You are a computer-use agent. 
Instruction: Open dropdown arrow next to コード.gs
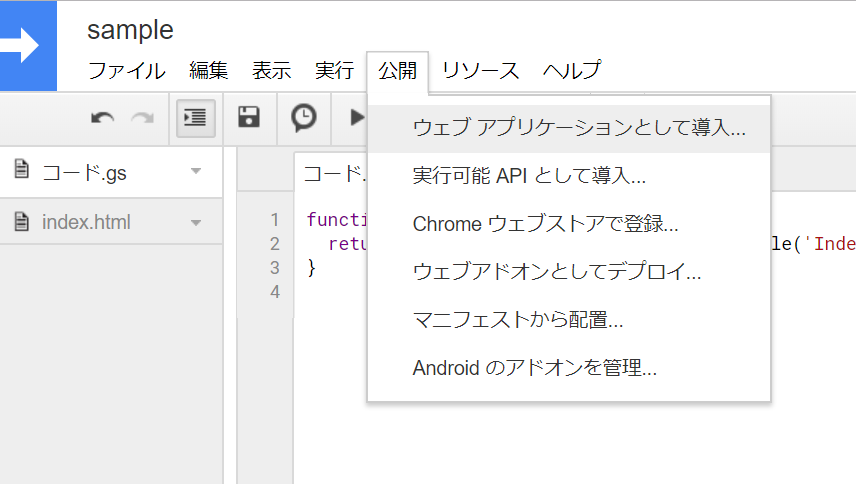click(196, 171)
